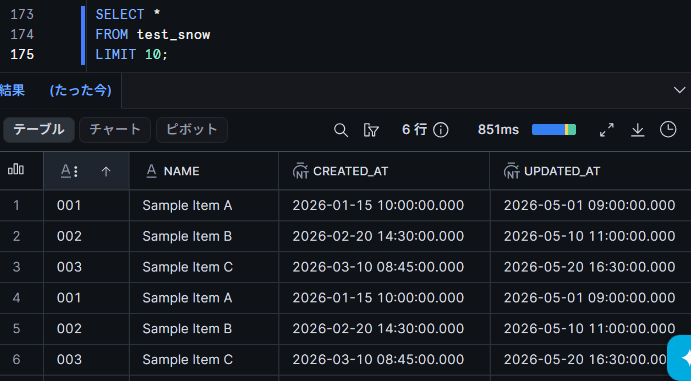Click editor line number 173
Viewport: 691px width, 381px height.
click(x=22, y=15)
